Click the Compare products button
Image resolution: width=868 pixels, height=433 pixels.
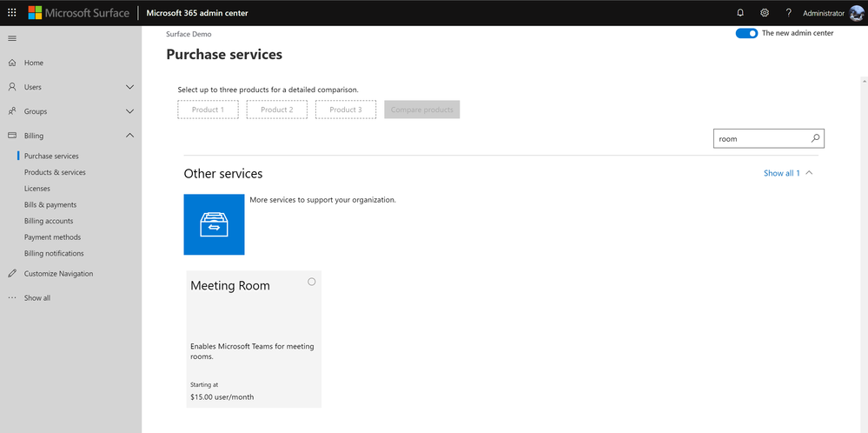point(421,110)
